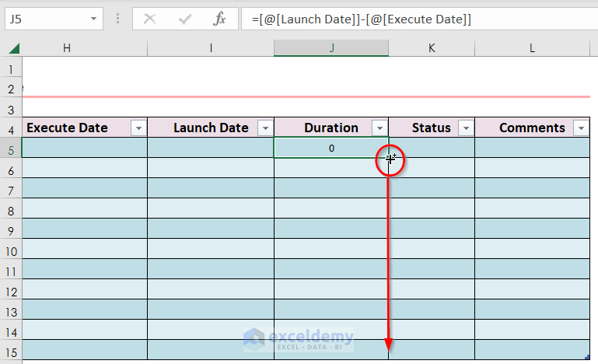This screenshot has height=364, width=598.
Task: Open the Duration filter dropdown
Action: (x=379, y=128)
